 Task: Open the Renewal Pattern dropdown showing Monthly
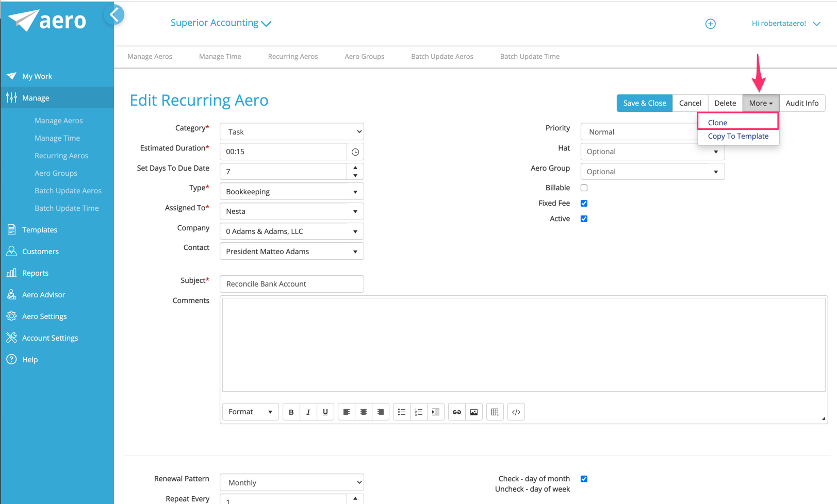292,483
